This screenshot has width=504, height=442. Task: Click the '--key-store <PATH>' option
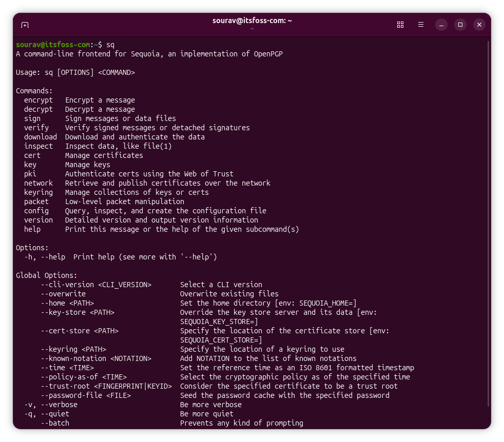[77, 313]
